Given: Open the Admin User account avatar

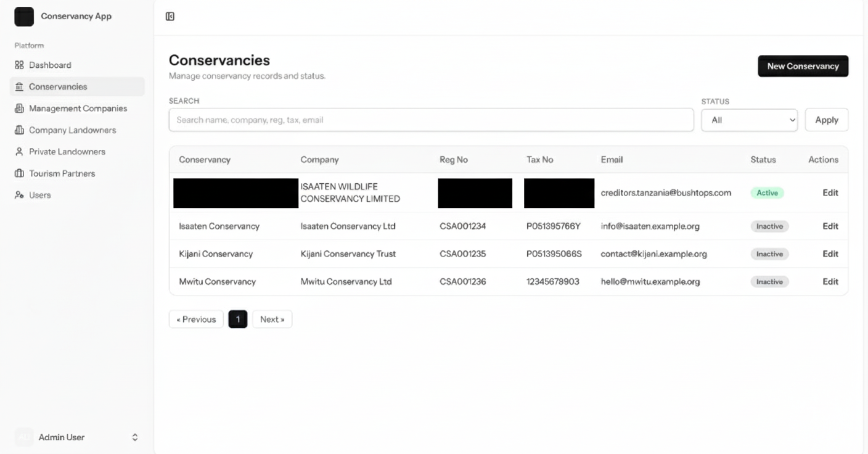Looking at the screenshot, I should pyautogui.click(x=23, y=437).
